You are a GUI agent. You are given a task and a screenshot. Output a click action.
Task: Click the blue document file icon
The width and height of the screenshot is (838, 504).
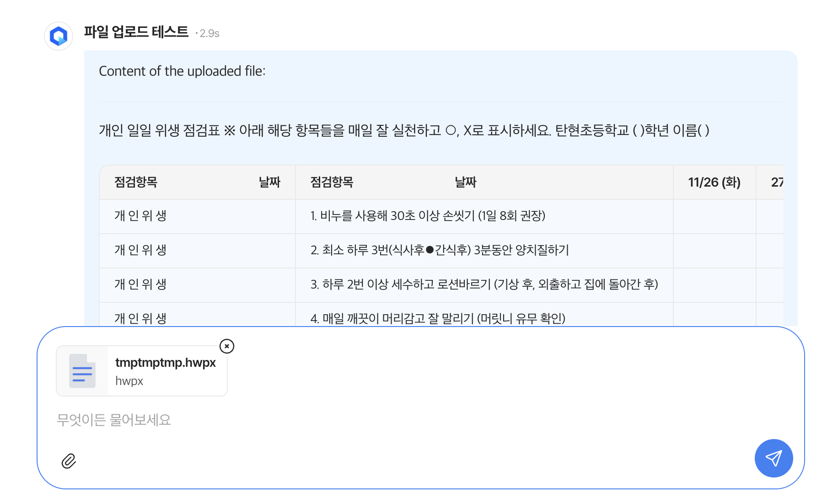(x=82, y=371)
